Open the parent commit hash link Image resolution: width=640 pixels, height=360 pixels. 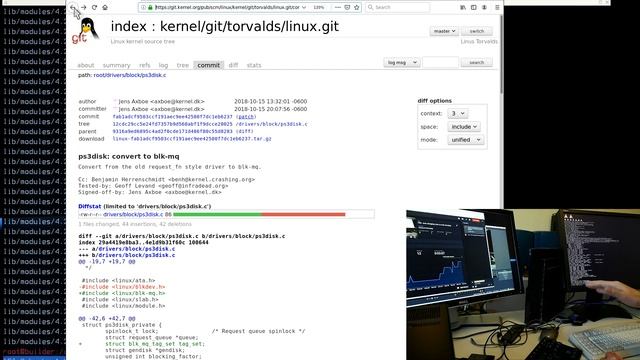click(172, 131)
